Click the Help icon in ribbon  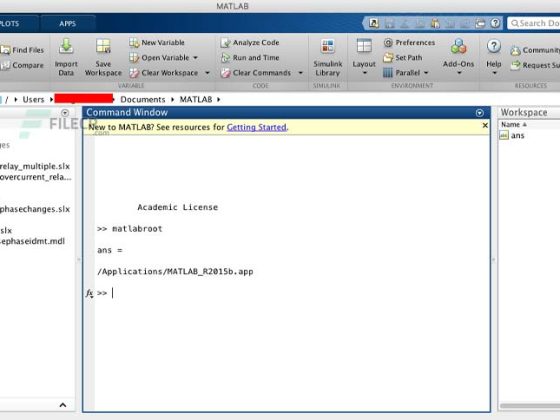coord(494,46)
